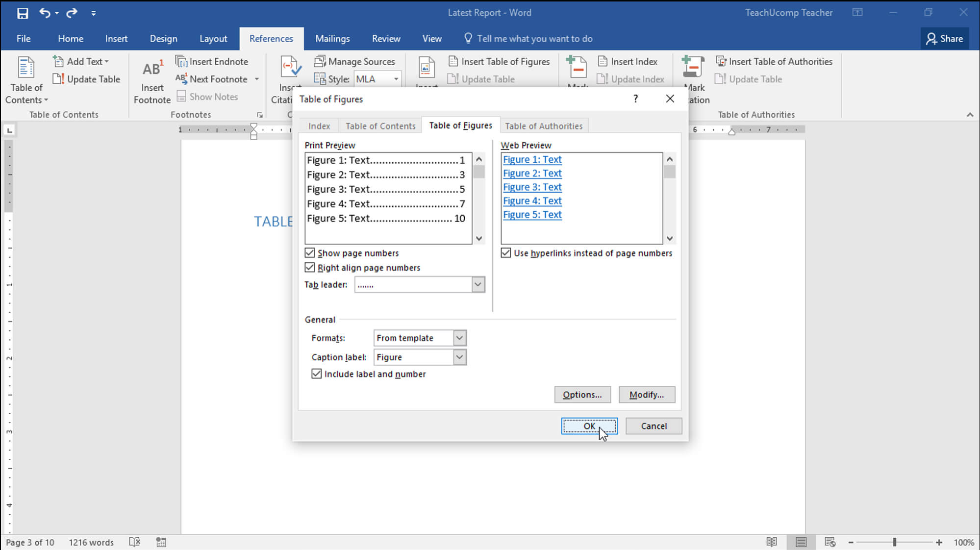The height and width of the screenshot is (550, 980).
Task: Scroll down in Print Preview list
Action: click(478, 238)
